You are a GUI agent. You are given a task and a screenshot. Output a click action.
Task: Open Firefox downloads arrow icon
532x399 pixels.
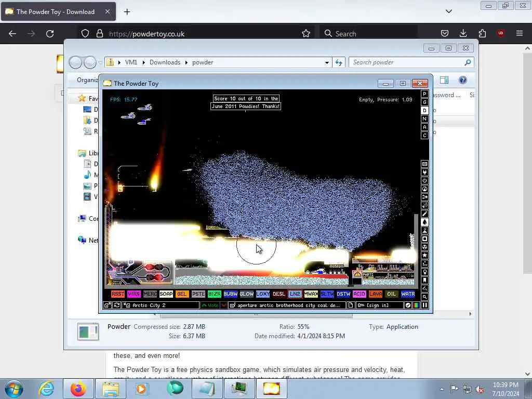coord(463,33)
